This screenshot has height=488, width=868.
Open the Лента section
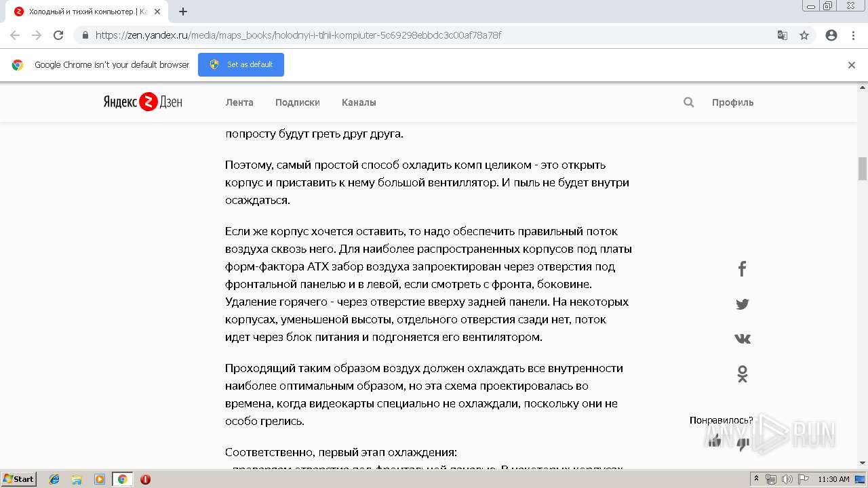[239, 102]
